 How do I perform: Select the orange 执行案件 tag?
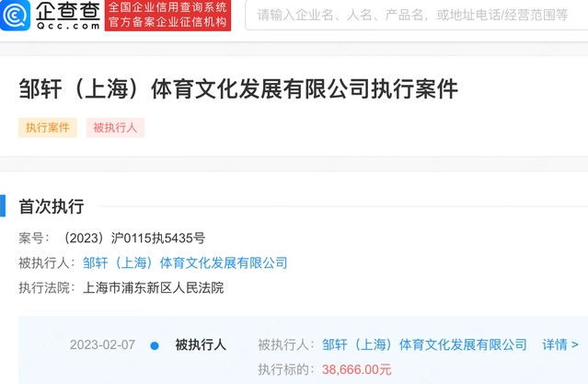48,128
